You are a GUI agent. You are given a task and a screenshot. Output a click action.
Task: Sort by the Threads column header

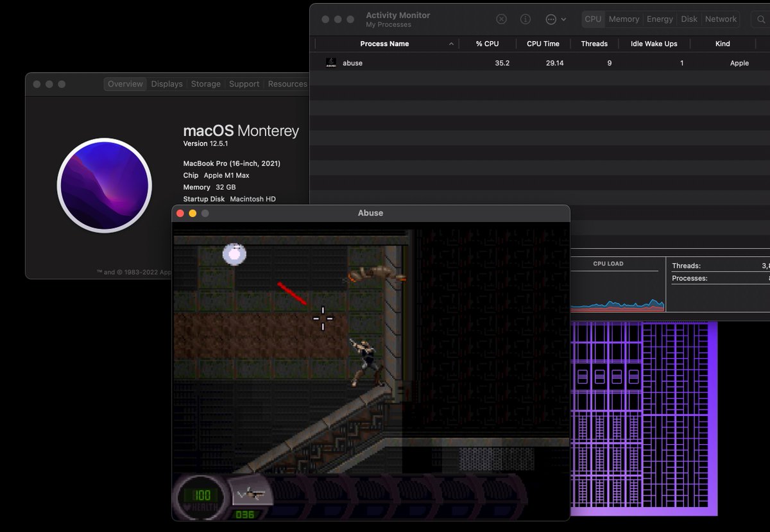594,44
